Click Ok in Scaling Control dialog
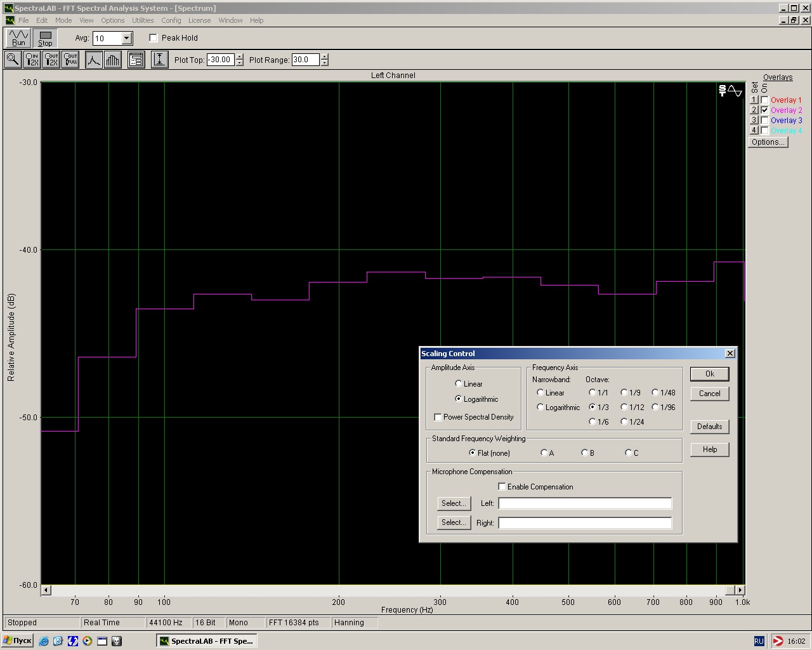 (709, 374)
